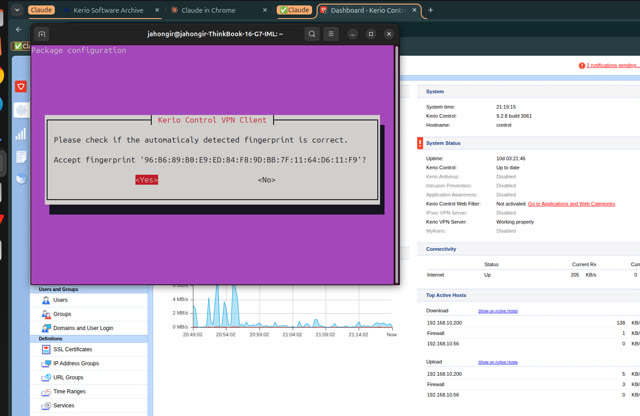Viewport: 640px width, 416px height.
Task: Open the terminal hamburger menu
Action: pos(331,34)
